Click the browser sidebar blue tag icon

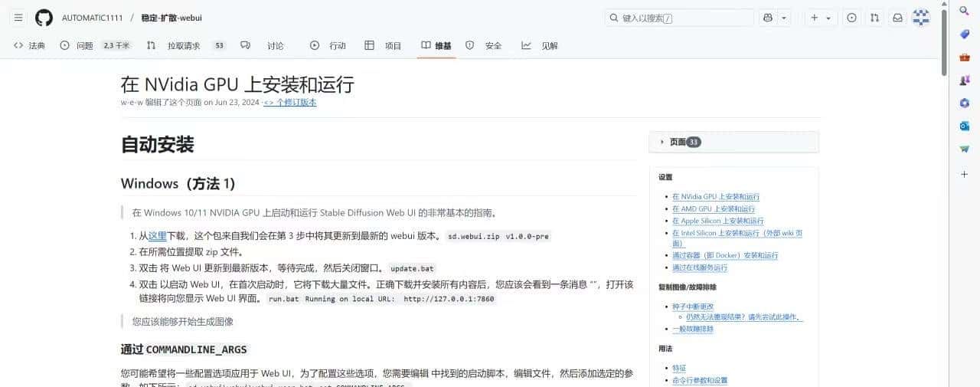point(965,34)
